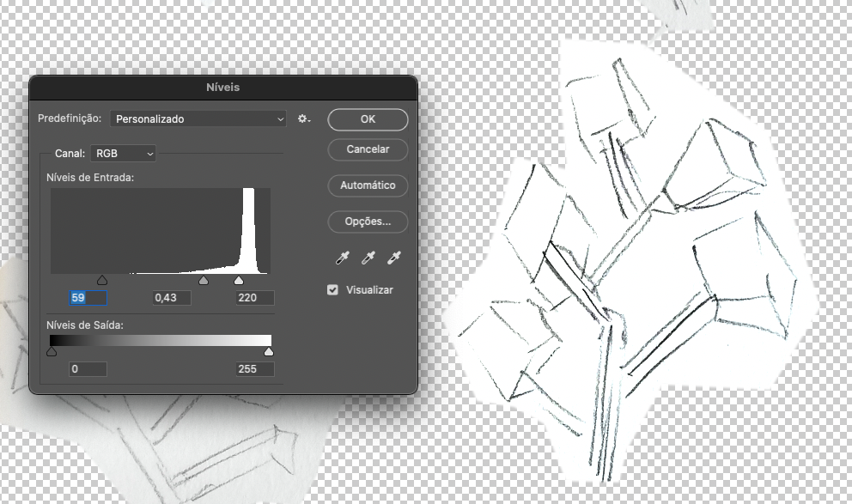This screenshot has height=504, width=852.
Task: Open the Opções... dialog
Action: pos(368,222)
